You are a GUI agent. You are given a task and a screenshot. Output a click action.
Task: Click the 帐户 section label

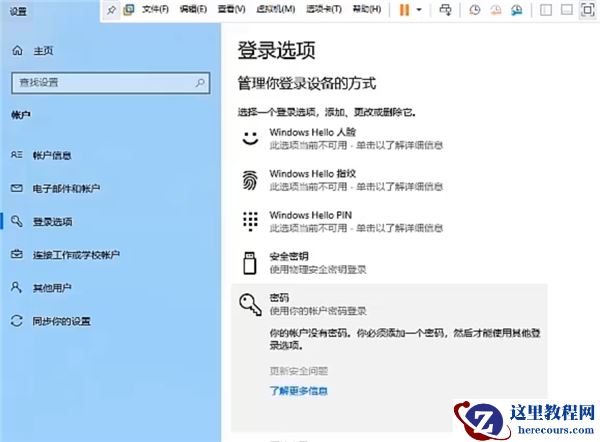point(21,114)
